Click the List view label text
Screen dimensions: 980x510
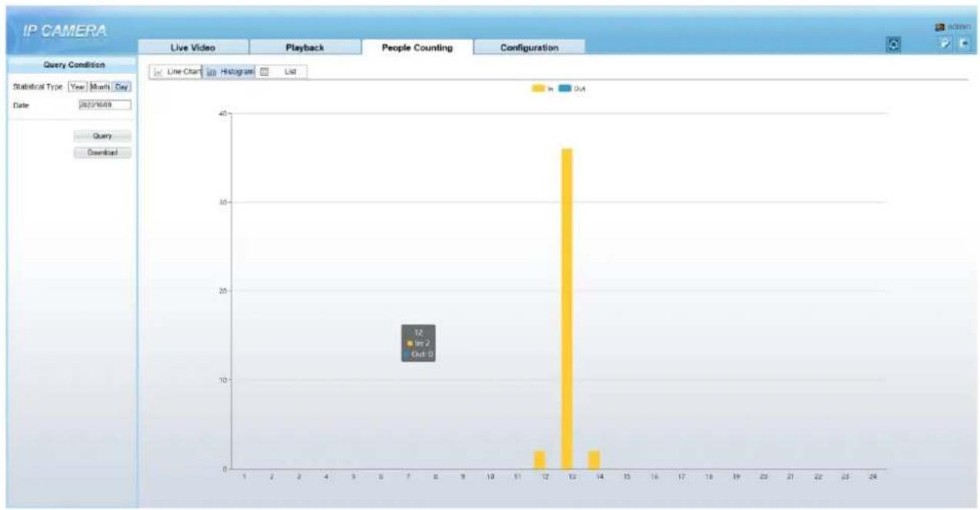click(289, 72)
